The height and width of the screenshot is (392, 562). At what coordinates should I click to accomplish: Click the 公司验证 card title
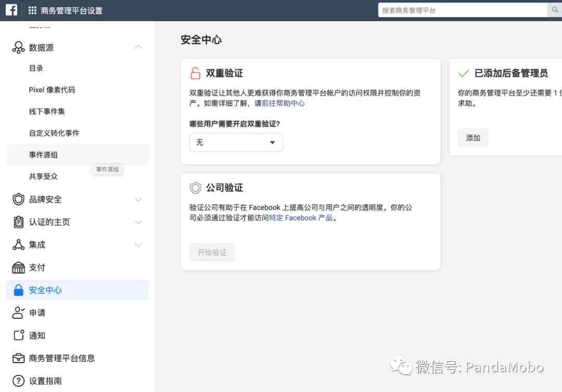click(224, 187)
